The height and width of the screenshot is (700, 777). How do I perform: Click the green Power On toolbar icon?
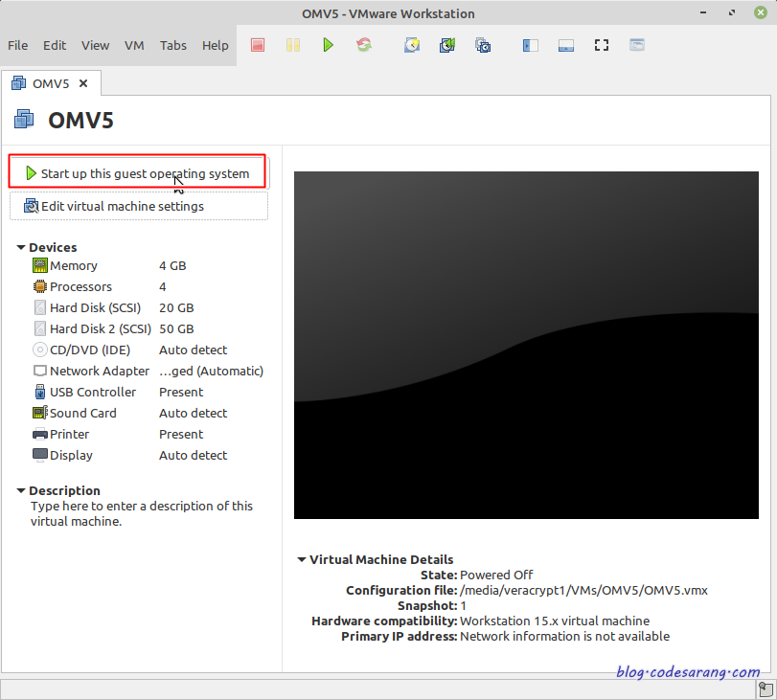328,45
